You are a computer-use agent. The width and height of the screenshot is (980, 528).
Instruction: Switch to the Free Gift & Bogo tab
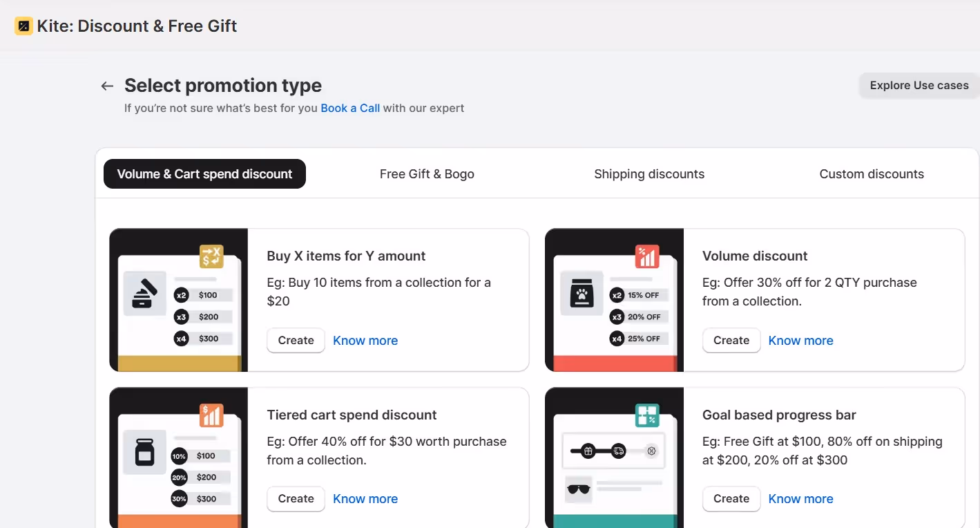[x=427, y=174]
